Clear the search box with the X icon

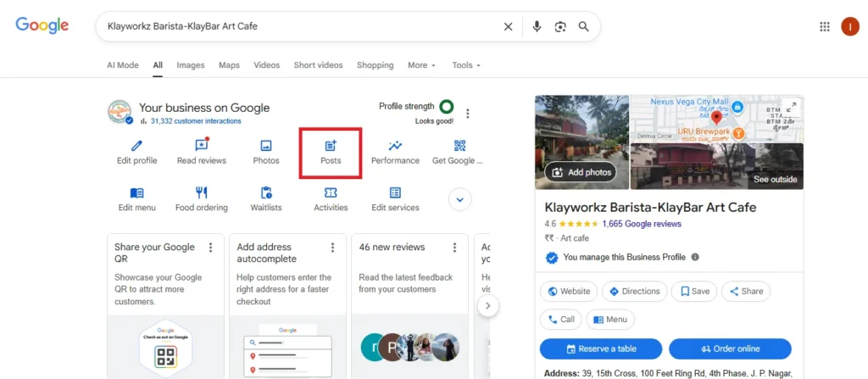click(x=508, y=26)
